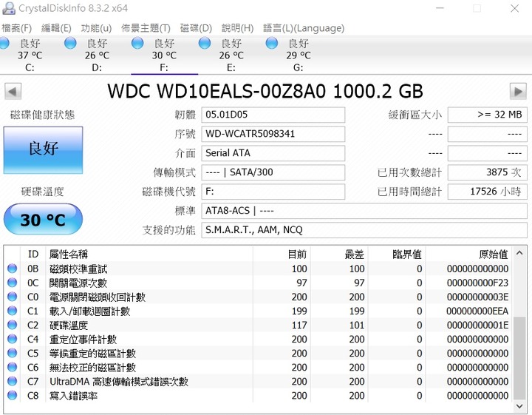Click the firmware field 05.01D05
Screen dimensions: 532x415
tap(273, 115)
